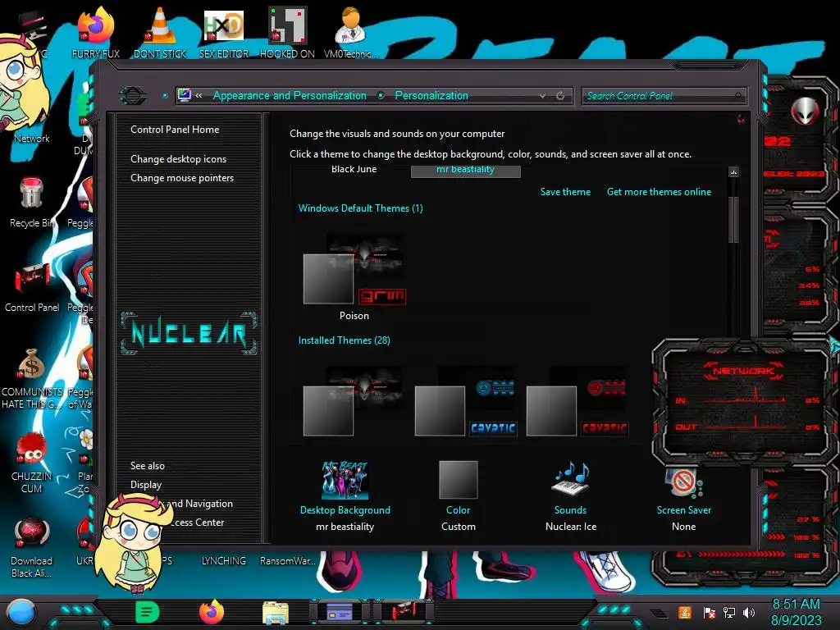
Task: Select the mr beastiality theme
Action: coord(466,170)
